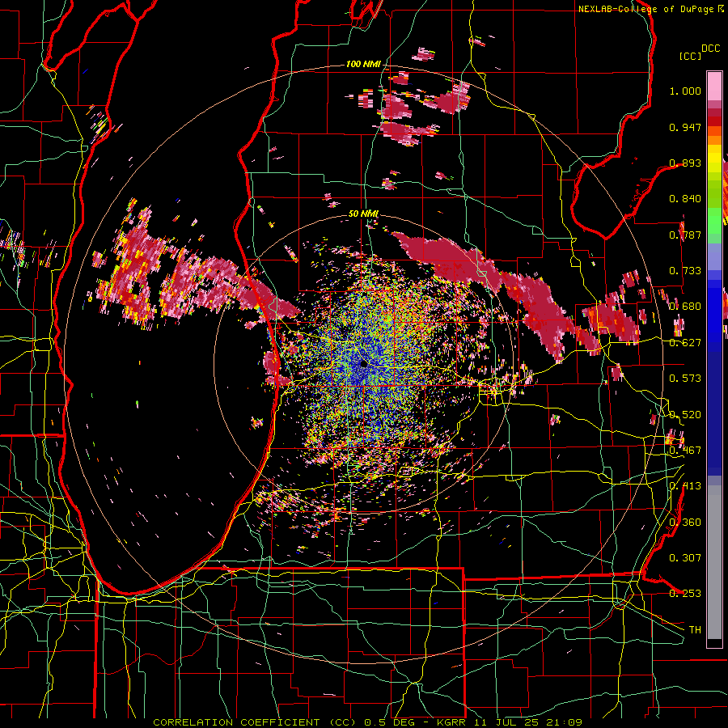
Task: Click the [CC] units label
Action: click(x=690, y=56)
